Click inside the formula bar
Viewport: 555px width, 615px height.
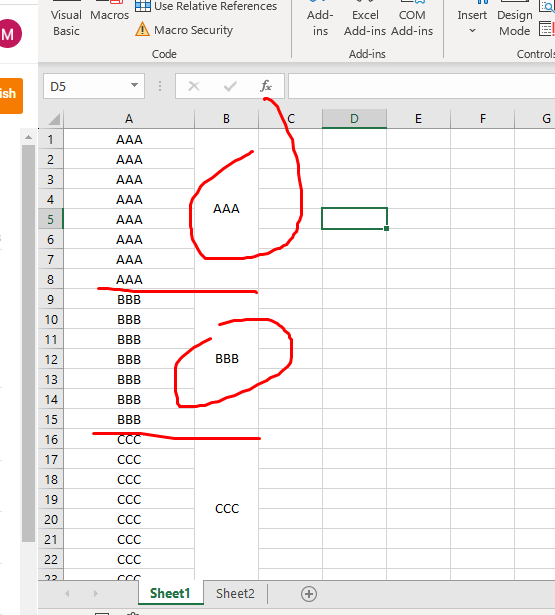pyautogui.click(x=422, y=86)
